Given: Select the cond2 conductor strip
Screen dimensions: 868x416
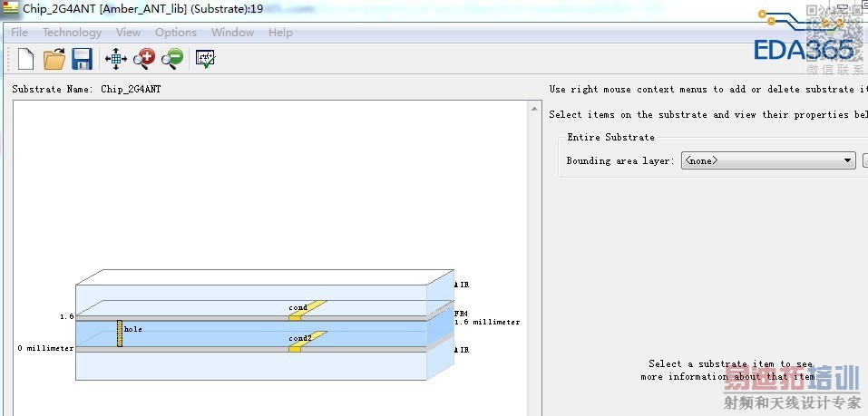Looking at the screenshot, I should pos(307,342).
